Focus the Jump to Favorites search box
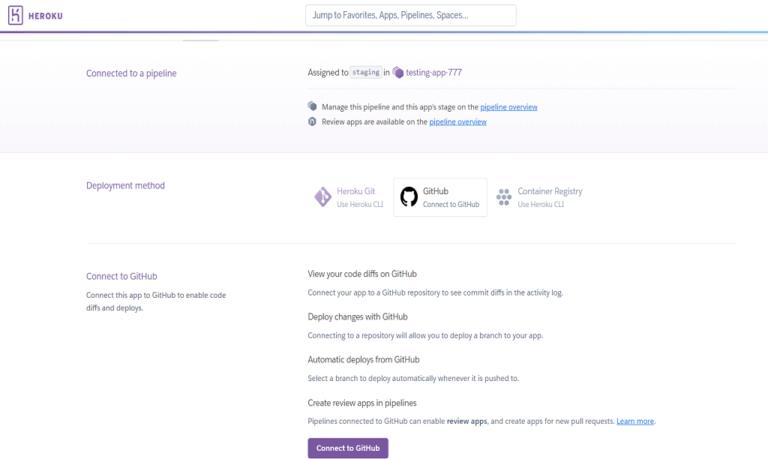 point(410,15)
